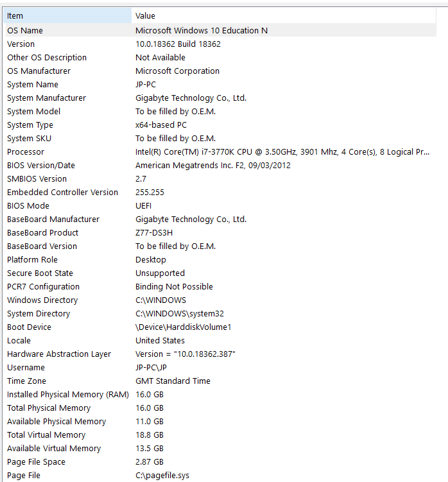Select the System Manufacturer row
Screen dimensions: 448x482
[x=46, y=98]
